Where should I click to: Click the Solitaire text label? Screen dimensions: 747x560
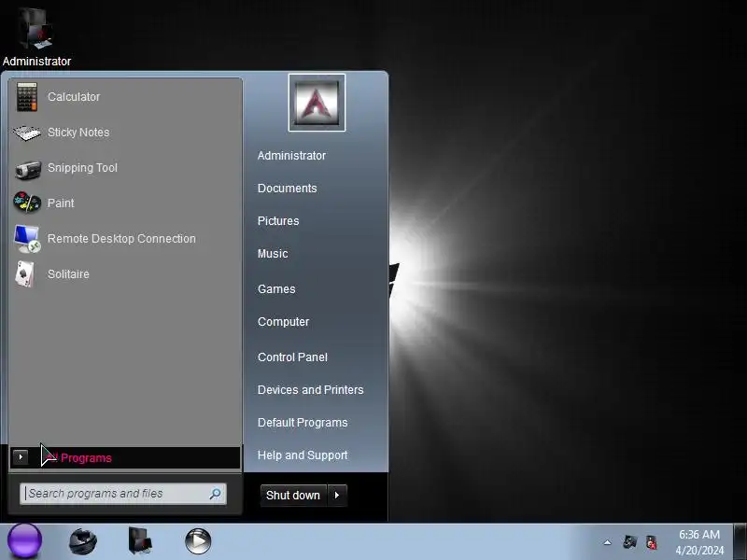pos(68,274)
